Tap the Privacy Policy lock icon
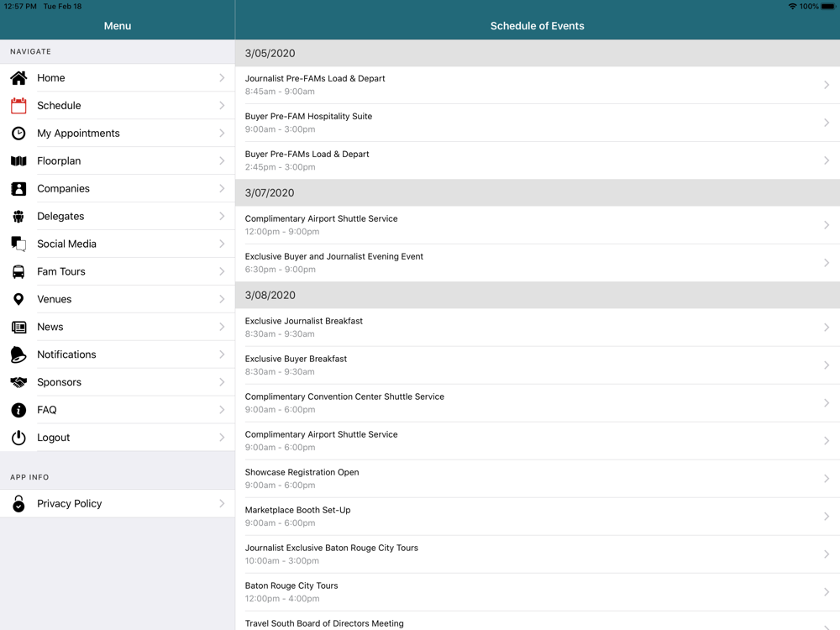This screenshot has width=840, height=630. click(x=18, y=503)
